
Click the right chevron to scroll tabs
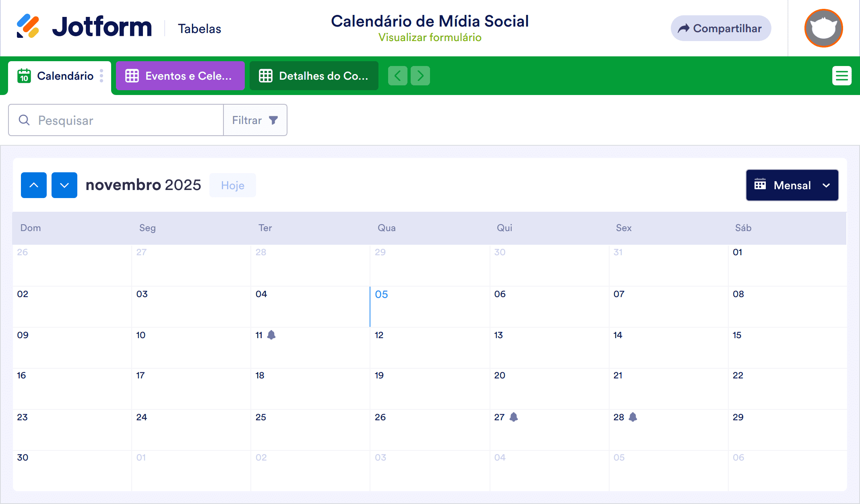[420, 75]
